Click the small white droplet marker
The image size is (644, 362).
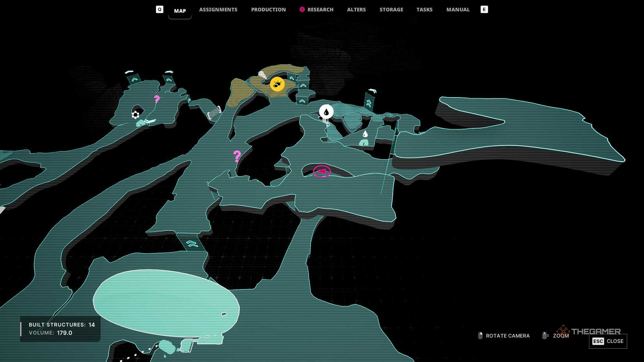pyautogui.click(x=365, y=134)
